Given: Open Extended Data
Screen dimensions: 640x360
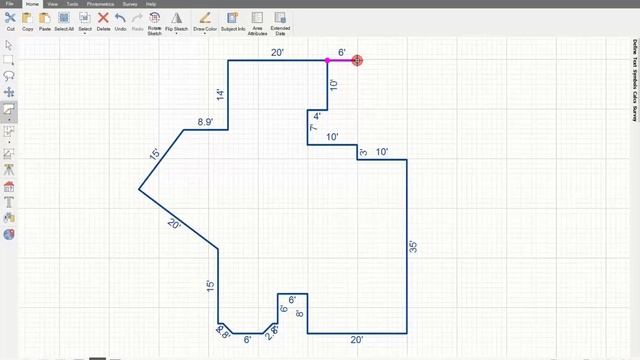Looking at the screenshot, I should click(x=280, y=18).
